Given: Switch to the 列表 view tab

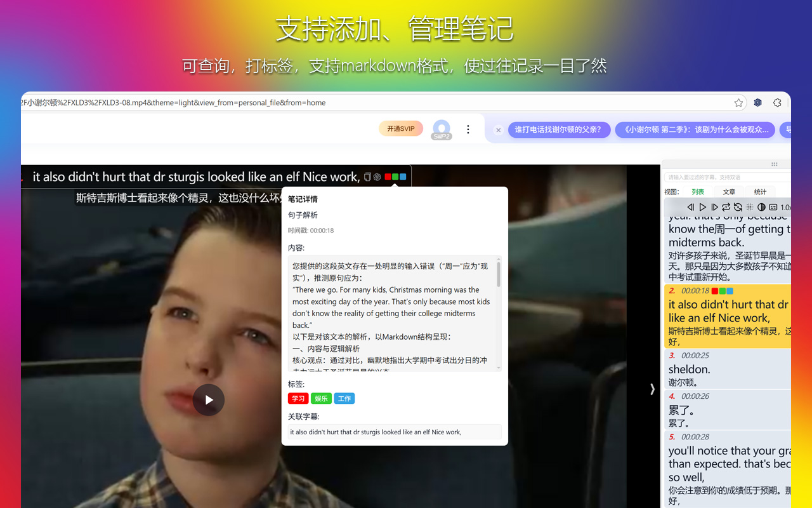Looking at the screenshot, I should 698,192.
